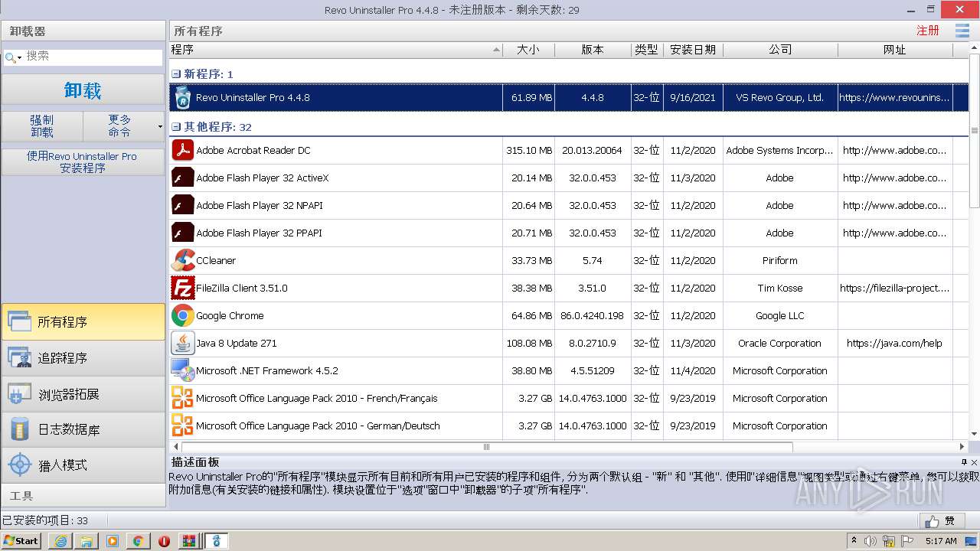Click the Revo Uninstaller Pro 4.4.8 program icon
This screenshot has height=551, width=980.
pos(182,97)
